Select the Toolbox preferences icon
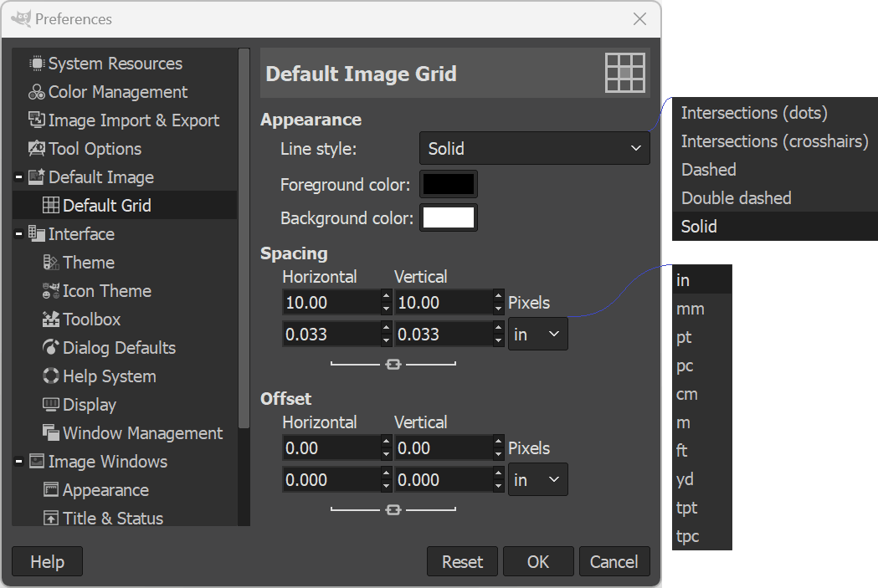The height and width of the screenshot is (588, 878). [x=50, y=320]
